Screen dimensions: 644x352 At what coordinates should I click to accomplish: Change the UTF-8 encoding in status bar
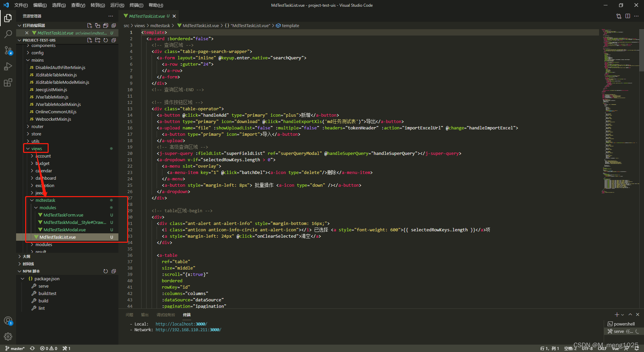pyautogui.click(x=587, y=348)
